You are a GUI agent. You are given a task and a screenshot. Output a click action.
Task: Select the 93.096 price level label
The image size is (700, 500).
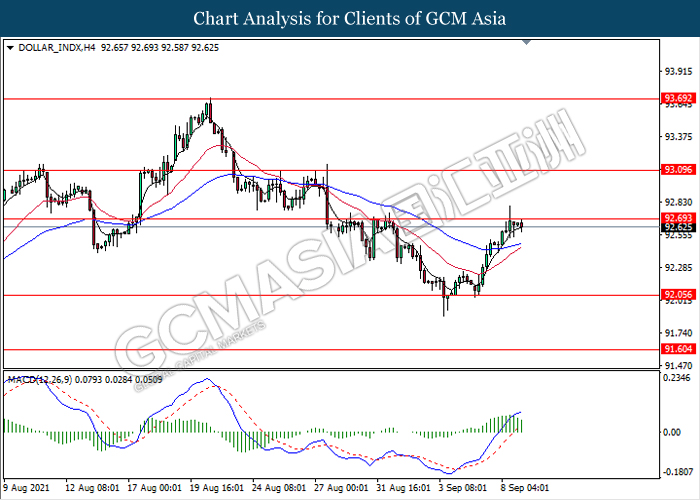(679, 170)
